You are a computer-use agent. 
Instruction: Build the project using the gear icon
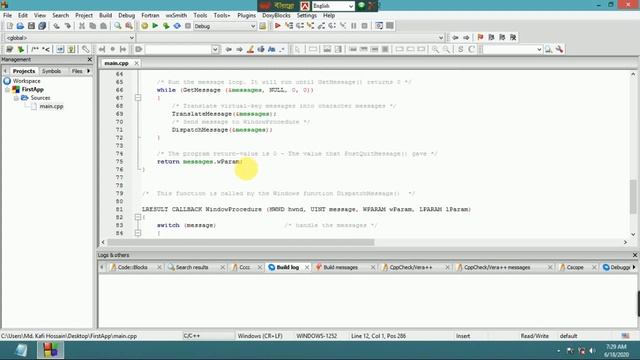[x=144, y=26]
